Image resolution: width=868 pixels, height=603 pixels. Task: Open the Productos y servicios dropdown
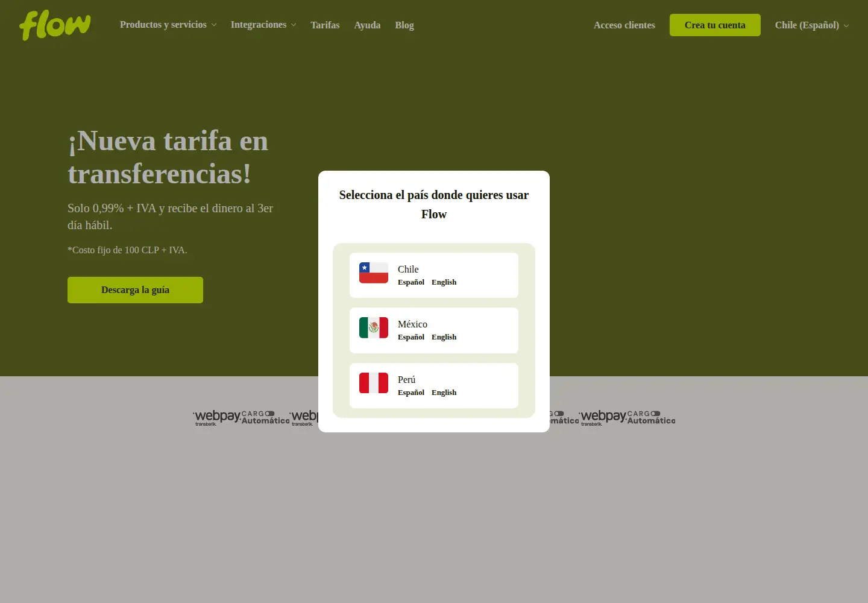pos(168,25)
